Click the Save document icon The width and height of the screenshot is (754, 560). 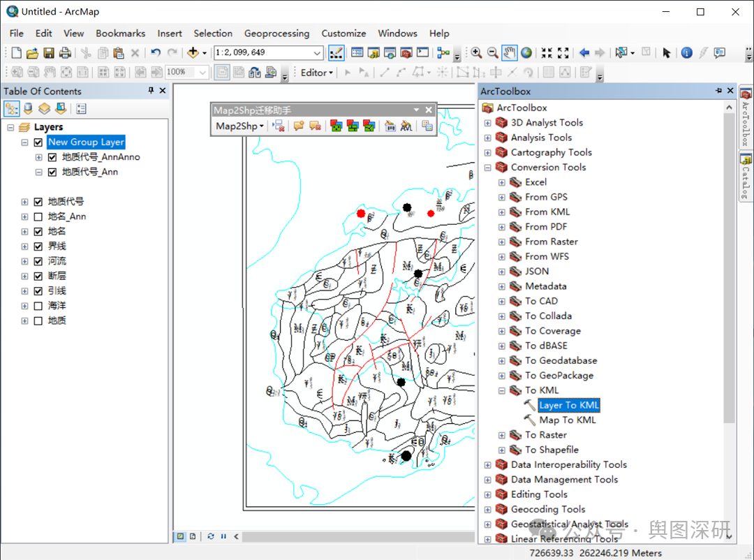49,53
